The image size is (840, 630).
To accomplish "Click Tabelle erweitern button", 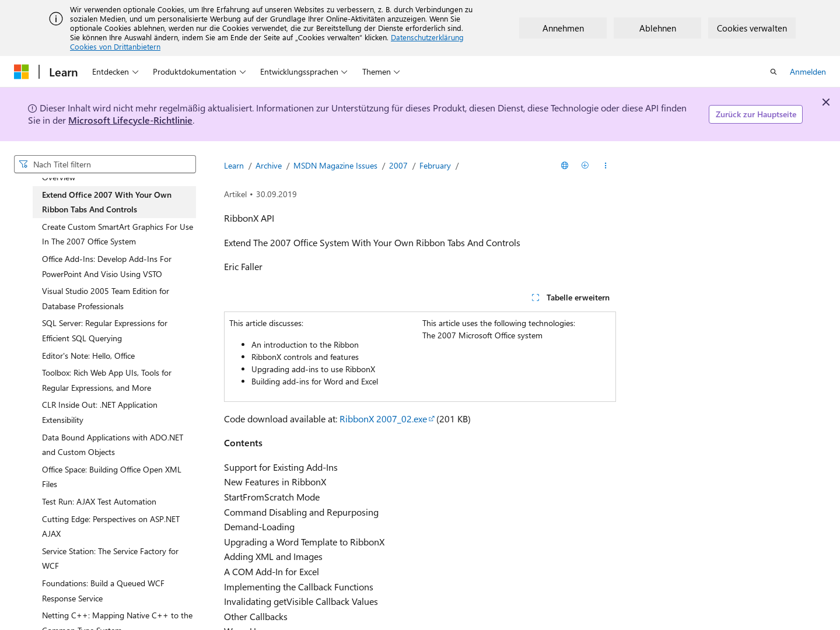I will [x=570, y=297].
